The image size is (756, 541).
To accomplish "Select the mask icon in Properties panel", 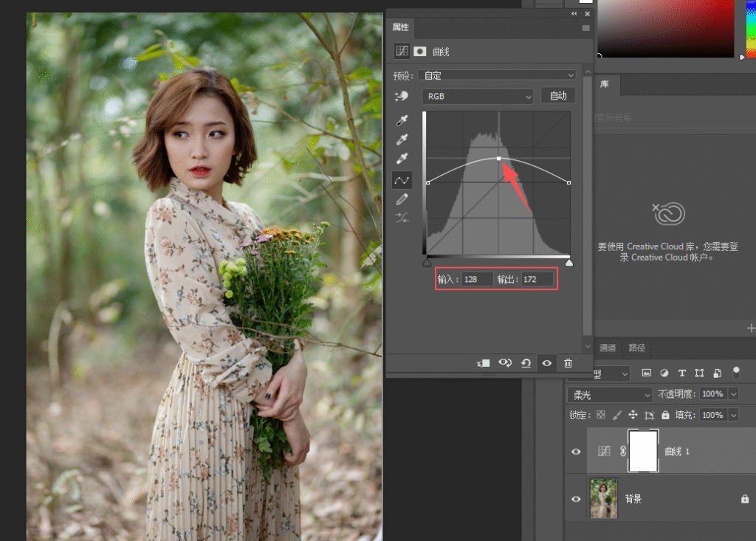I will click(x=420, y=51).
